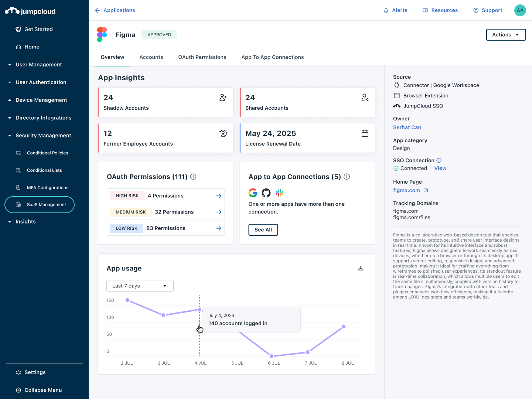Click the 6 JUL data point
Image resolution: width=532 pixels, height=399 pixels.
pyautogui.click(x=272, y=356)
